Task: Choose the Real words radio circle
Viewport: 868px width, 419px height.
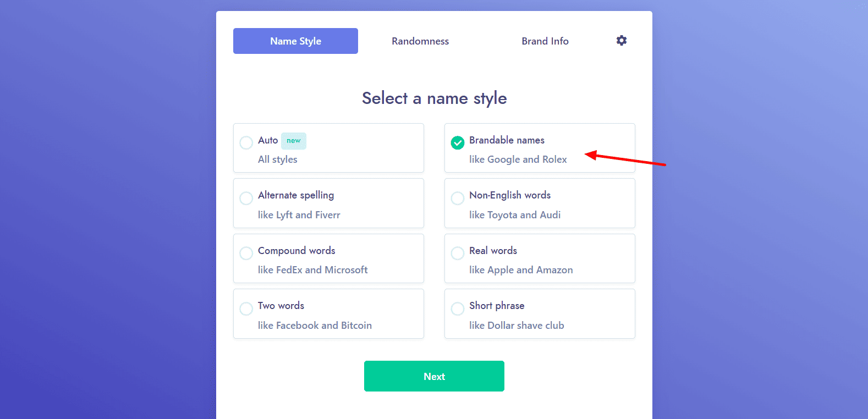Action: coord(458,253)
